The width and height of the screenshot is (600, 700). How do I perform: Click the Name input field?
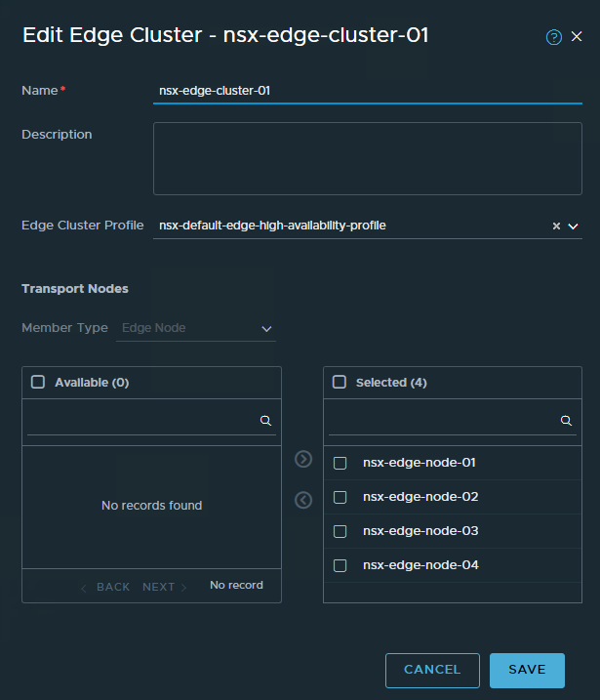[368, 91]
